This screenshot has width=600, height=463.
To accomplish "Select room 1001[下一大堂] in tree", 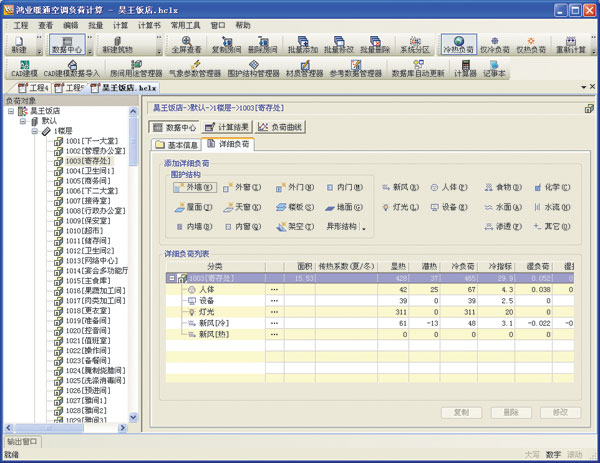I will click(x=92, y=141).
